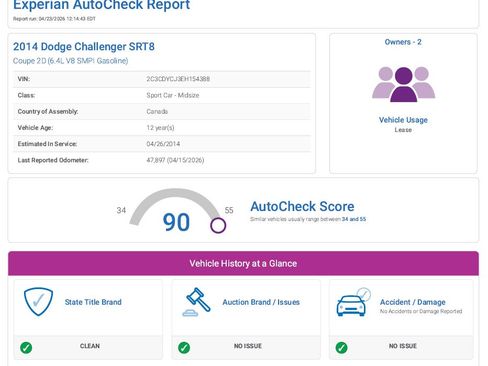Image resolution: width=488 pixels, height=366 pixels.
Task: Open the Accident / Damage link
Action: (413, 302)
